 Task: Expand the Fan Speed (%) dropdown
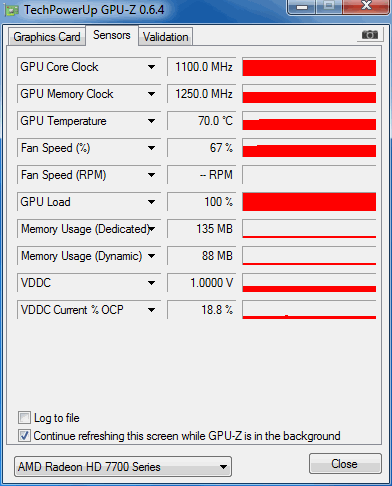(x=151, y=148)
